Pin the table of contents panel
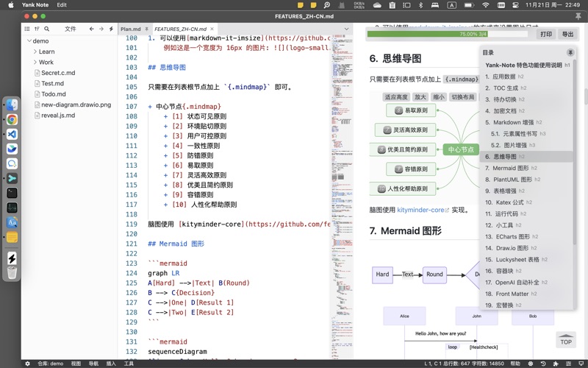This screenshot has width=588, height=368. (570, 53)
